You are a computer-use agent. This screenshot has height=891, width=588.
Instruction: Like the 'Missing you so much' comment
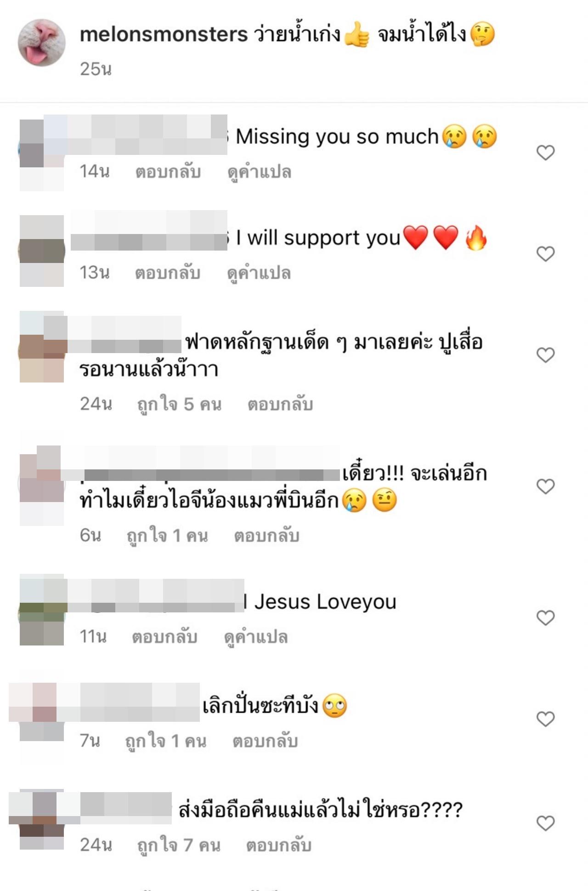point(545,153)
